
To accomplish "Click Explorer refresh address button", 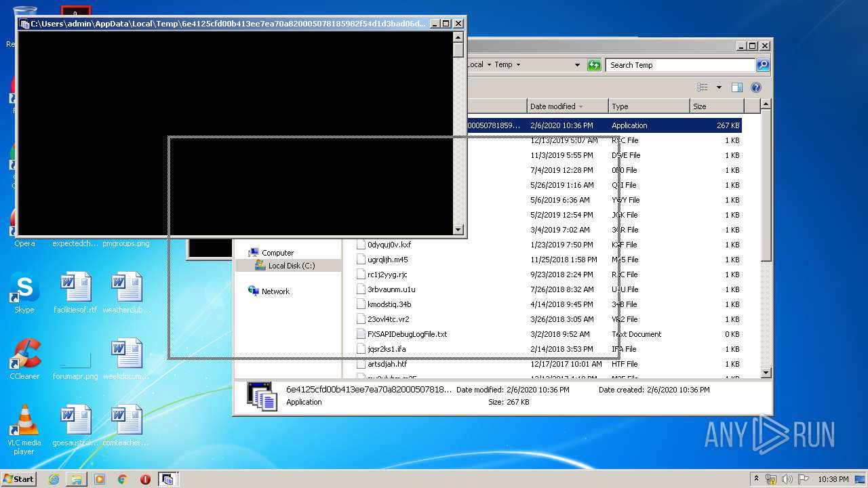I will (594, 65).
